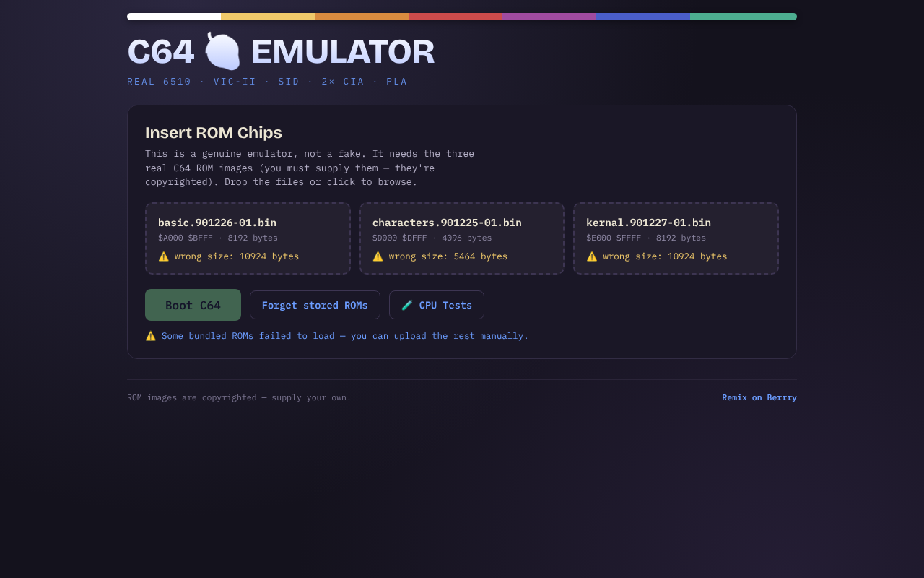This screenshot has width=924, height=578.
Task: Open the CPU Tests button
Action: tap(437, 305)
